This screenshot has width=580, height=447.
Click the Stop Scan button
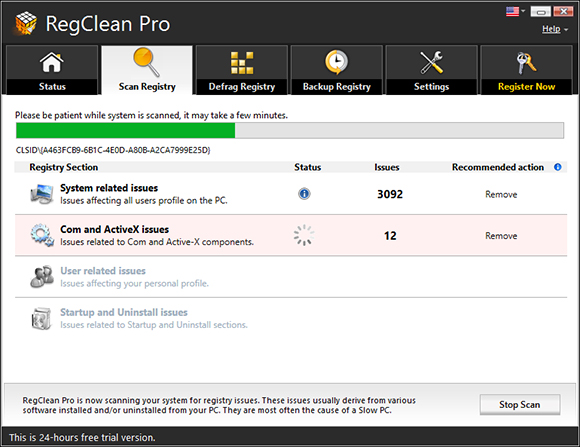point(520,404)
